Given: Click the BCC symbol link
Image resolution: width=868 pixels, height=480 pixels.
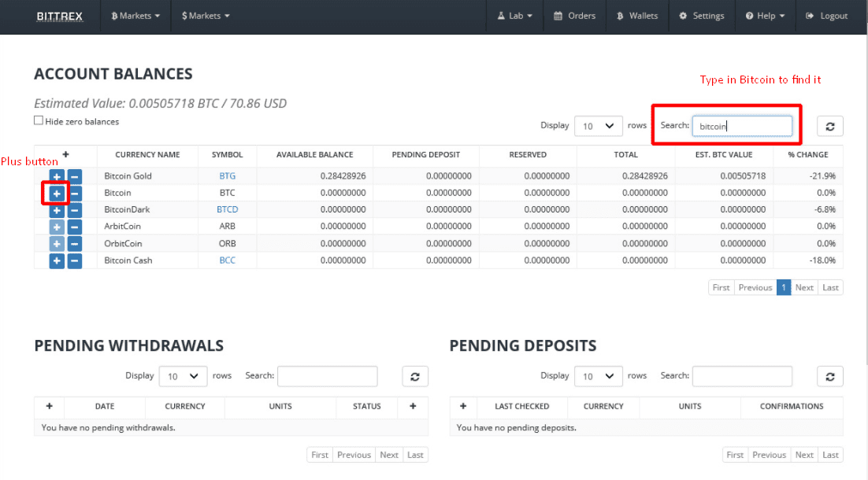Looking at the screenshot, I should click(x=227, y=260).
